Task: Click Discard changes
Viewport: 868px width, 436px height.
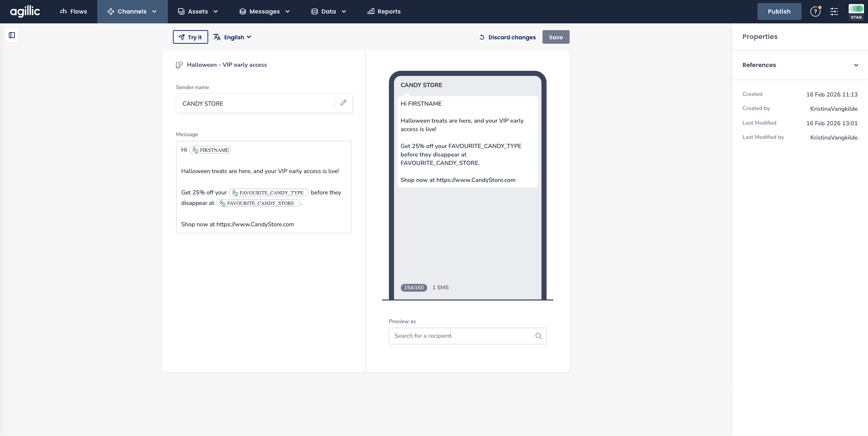Action: [507, 37]
